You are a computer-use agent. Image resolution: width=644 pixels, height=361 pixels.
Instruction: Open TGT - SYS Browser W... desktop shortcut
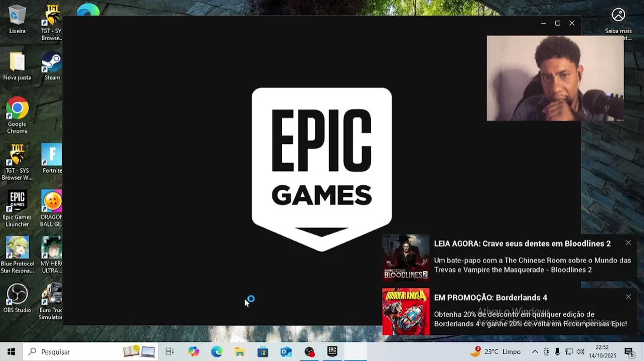tap(17, 162)
